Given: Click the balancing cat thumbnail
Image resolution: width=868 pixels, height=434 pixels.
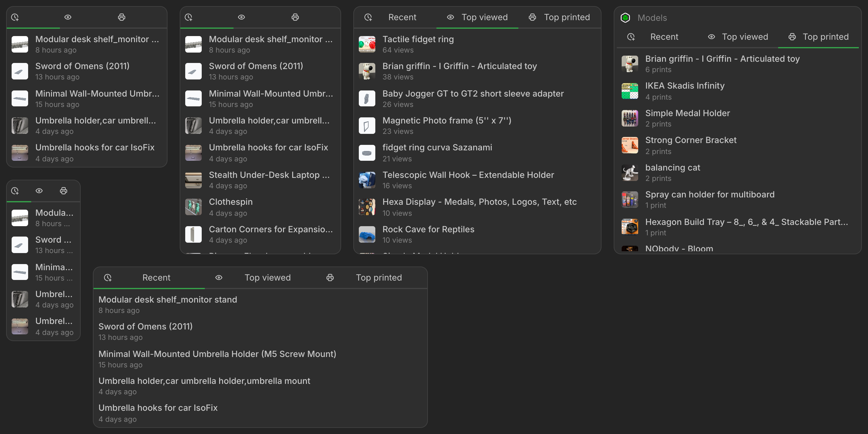Looking at the screenshot, I should (630, 173).
